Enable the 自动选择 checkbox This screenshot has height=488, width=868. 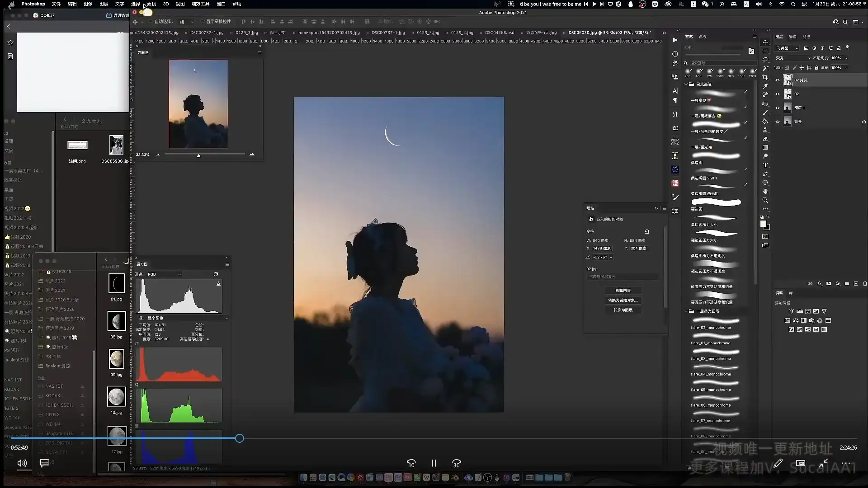(151, 21)
